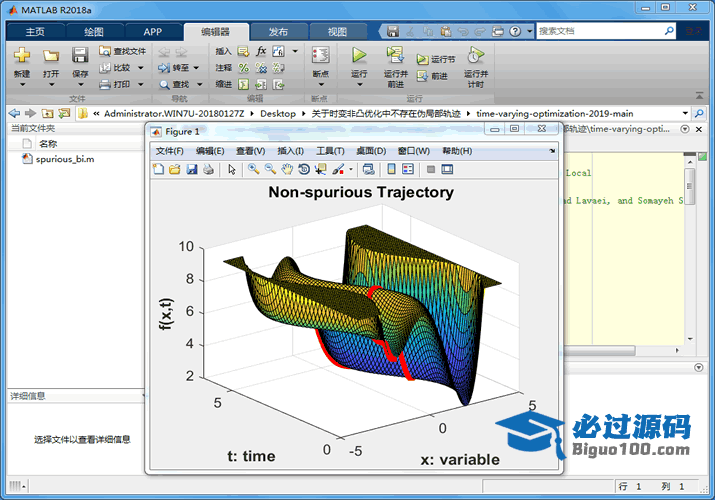Click the percent comment icon

[244, 68]
